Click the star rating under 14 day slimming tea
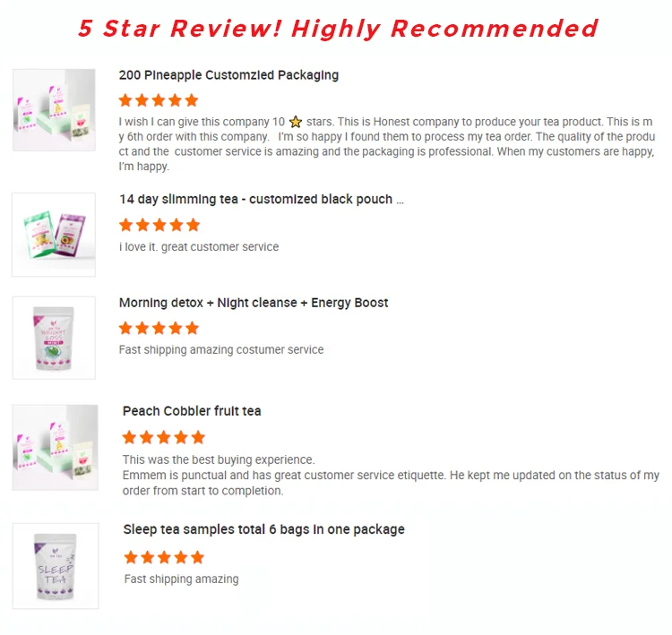Viewport: 672px width, 635px height. [159, 225]
